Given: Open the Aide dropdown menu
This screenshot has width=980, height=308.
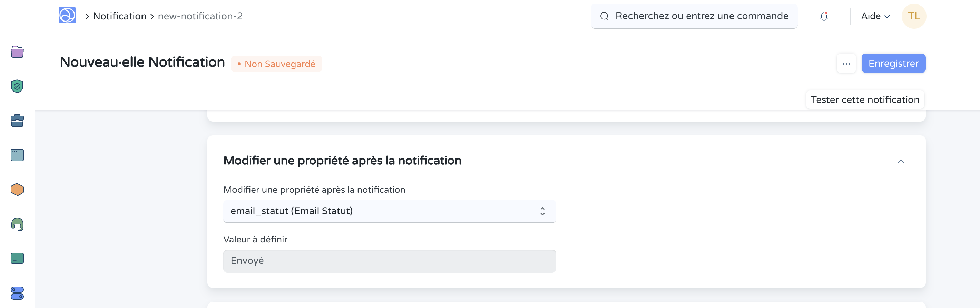Looking at the screenshot, I should (x=875, y=16).
